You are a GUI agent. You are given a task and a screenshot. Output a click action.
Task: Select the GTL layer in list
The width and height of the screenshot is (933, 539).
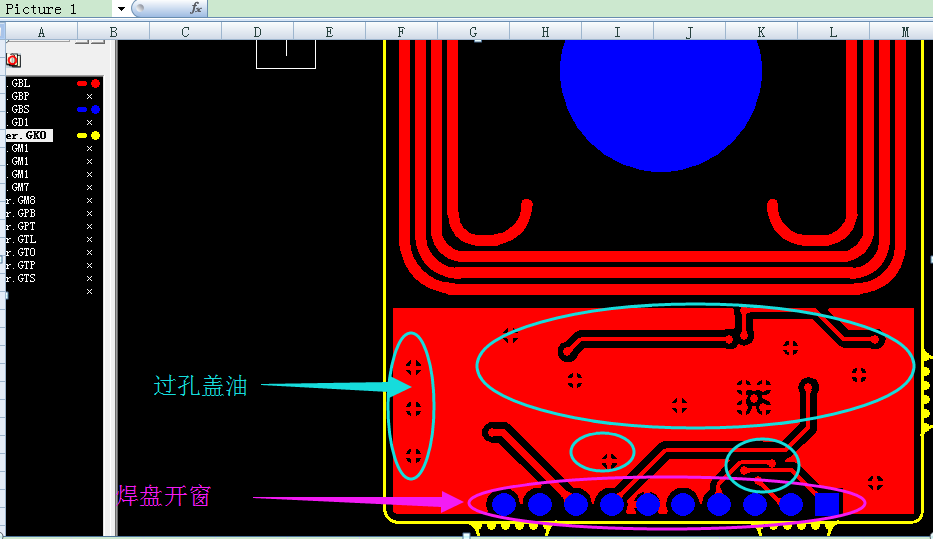(x=22, y=239)
